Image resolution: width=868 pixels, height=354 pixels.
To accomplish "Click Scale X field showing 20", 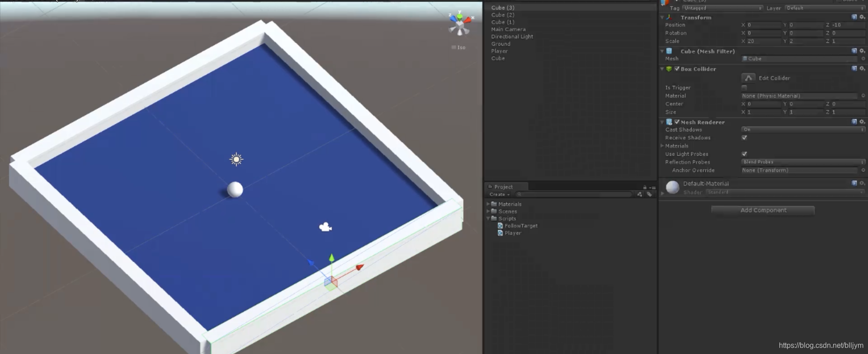I will 764,41.
